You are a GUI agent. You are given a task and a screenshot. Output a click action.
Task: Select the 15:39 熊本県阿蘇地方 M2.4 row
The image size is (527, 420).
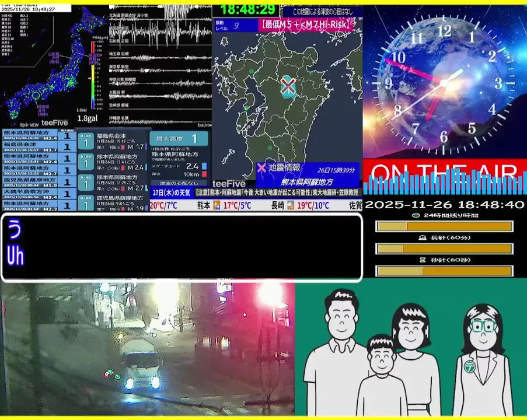click(39, 135)
